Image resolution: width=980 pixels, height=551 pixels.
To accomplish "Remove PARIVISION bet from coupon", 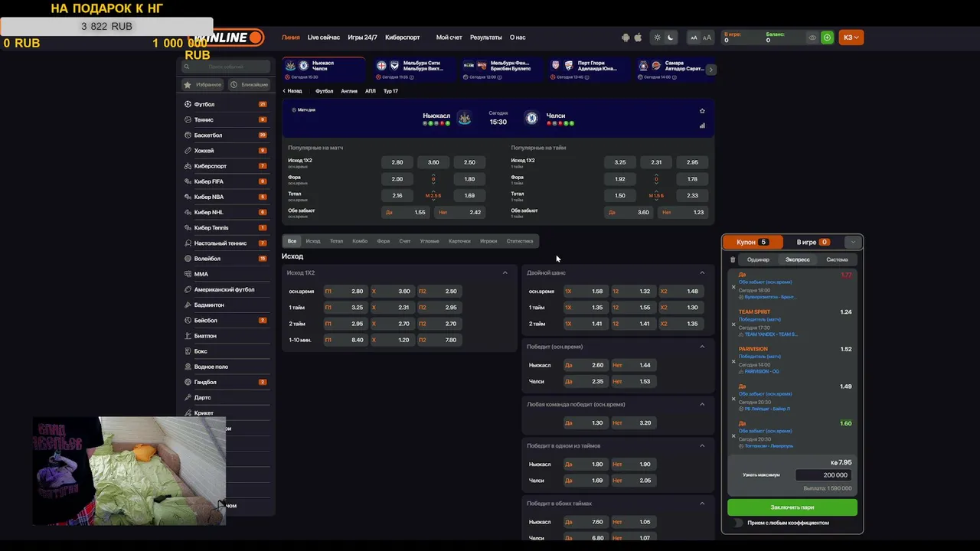I will point(733,362).
